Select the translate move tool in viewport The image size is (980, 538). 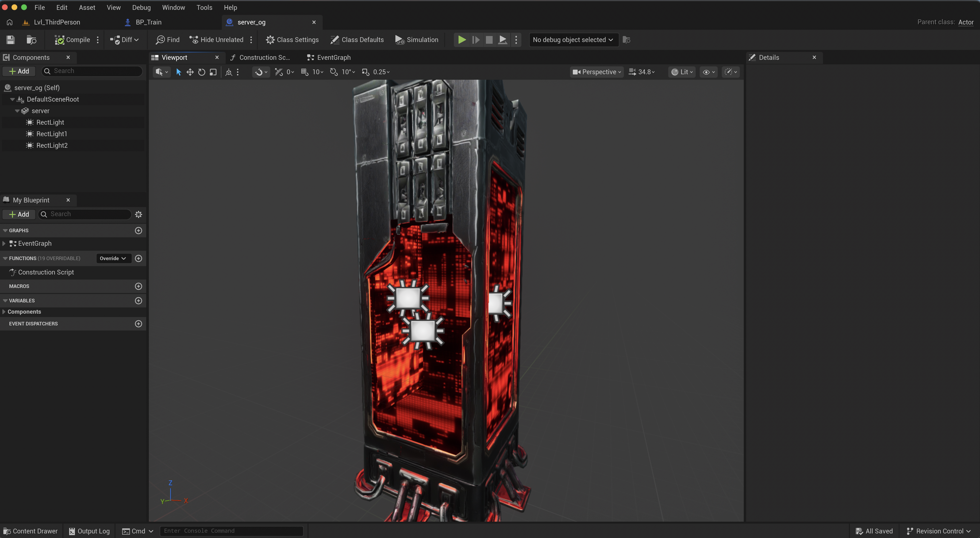click(190, 72)
